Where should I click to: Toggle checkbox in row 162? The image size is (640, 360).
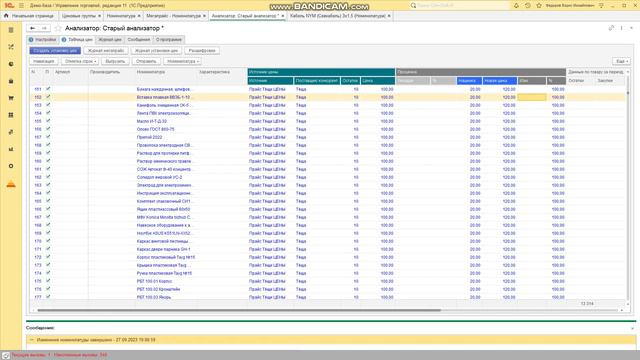pyautogui.click(x=48, y=177)
